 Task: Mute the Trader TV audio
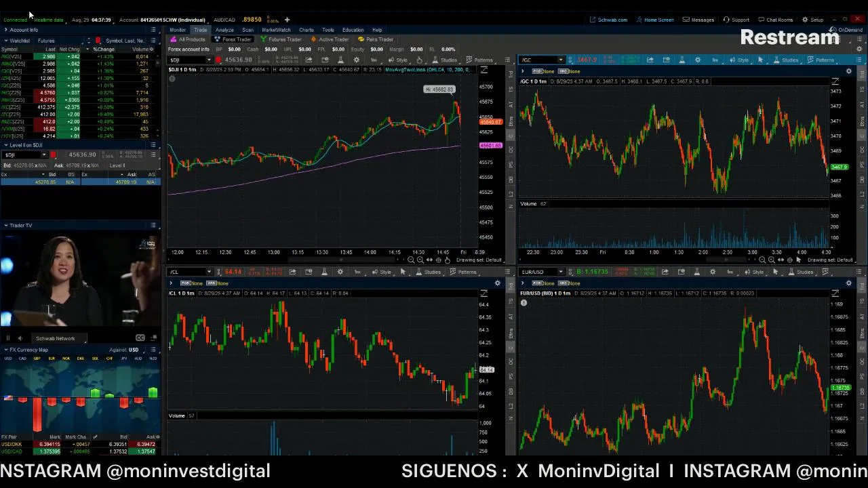coord(20,338)
